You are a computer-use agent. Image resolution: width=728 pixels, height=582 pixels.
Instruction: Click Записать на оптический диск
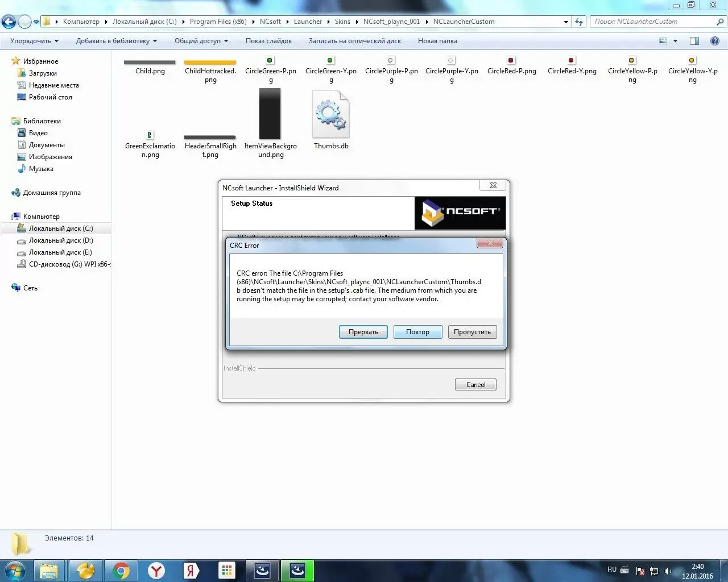coord(355,41)
